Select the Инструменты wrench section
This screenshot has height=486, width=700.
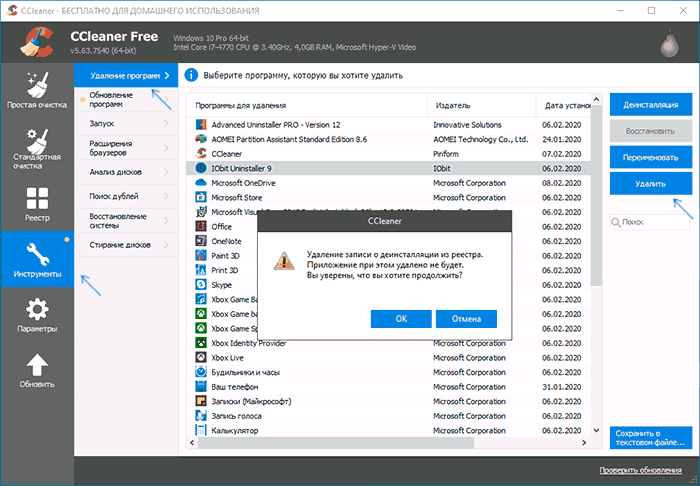[37, 259]
